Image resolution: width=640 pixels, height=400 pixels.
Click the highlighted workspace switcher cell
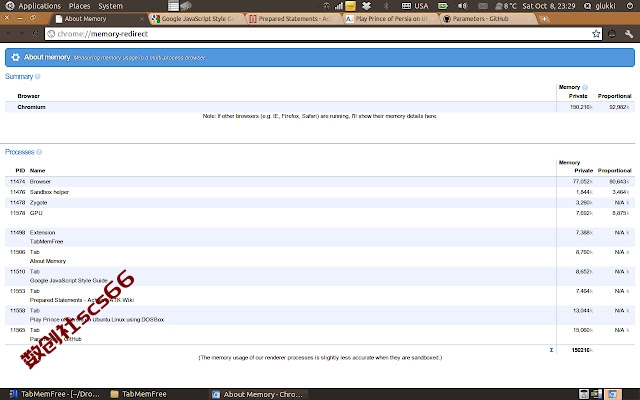(612, 394)
